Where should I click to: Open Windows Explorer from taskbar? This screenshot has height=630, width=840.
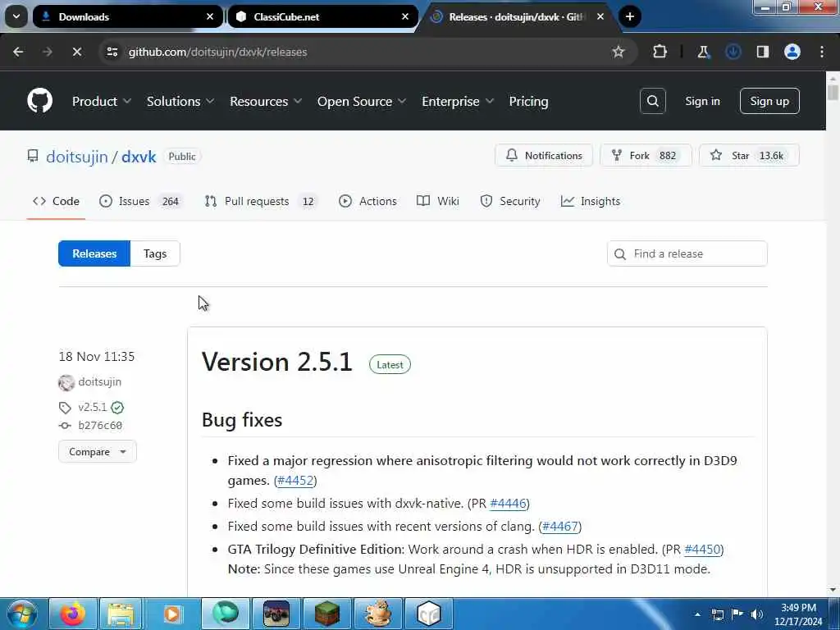(x=121, y=614)
